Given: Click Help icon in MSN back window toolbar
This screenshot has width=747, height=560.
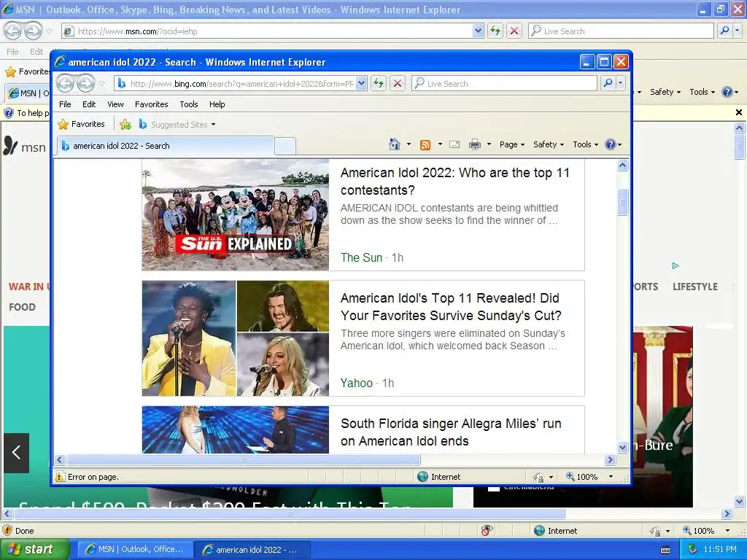Looking at the screenshot, I should pos(727,92).
